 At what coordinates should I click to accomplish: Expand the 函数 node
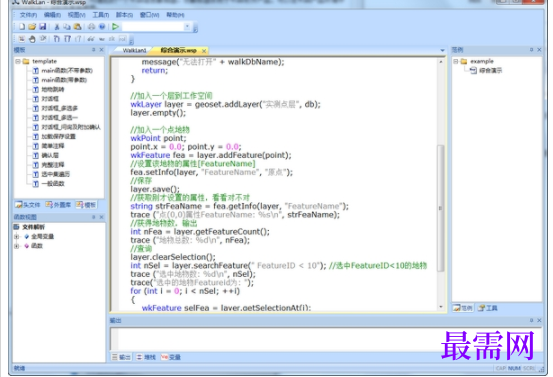coord(17,246)
